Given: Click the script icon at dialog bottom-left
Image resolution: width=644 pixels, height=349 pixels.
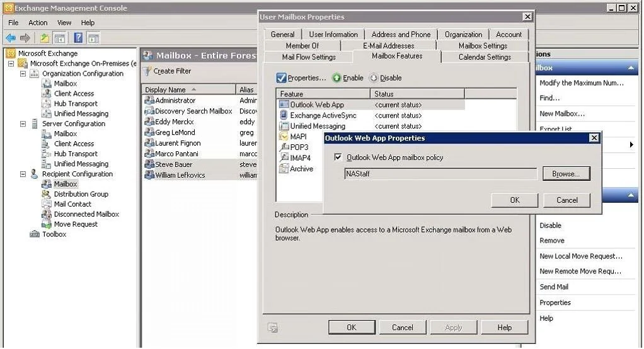Looking at the screenshot, I should click(x=273, y=327).
